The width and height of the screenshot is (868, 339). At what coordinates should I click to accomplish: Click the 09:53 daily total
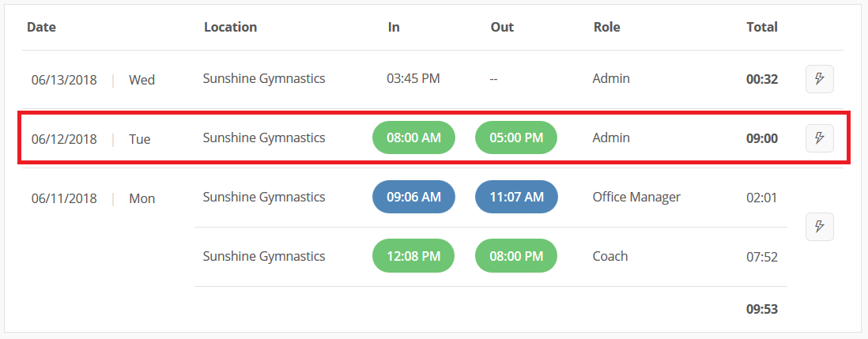coord(762,309)
